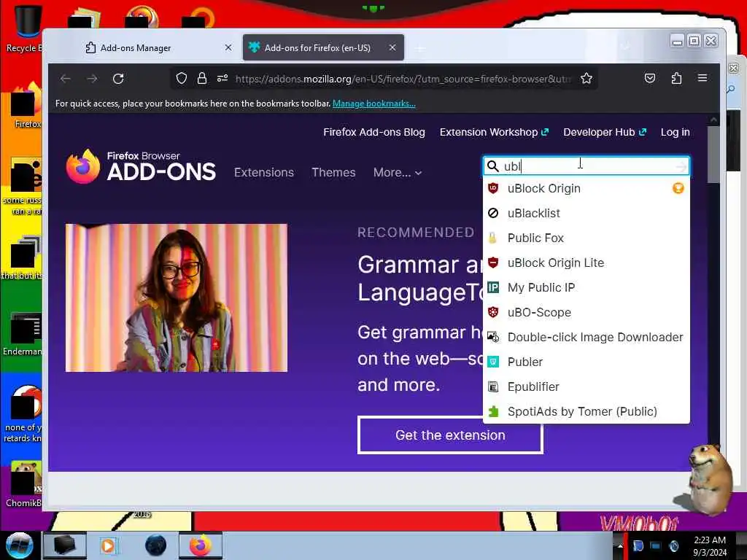Click the forward arrow in Firefox toolbar
This screenshot has width=747, height=560.
coord(92,79)
